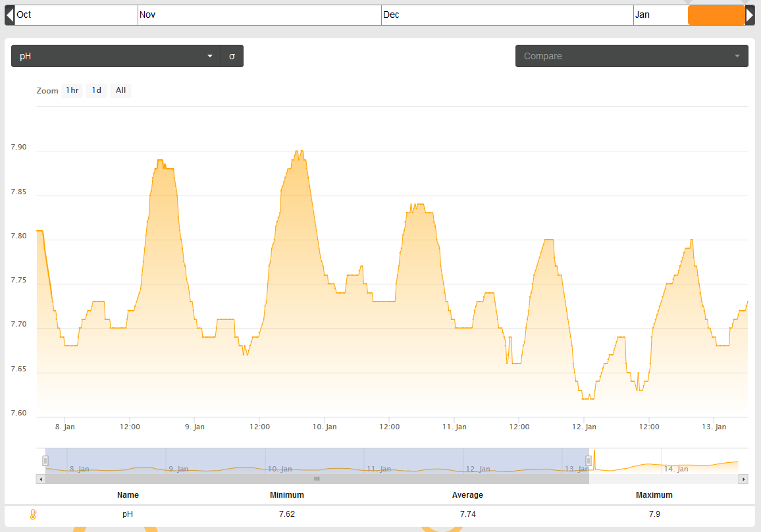Open the pH parameter dropdown
Viewport: 761px width, 532px height.
(116, 57)
